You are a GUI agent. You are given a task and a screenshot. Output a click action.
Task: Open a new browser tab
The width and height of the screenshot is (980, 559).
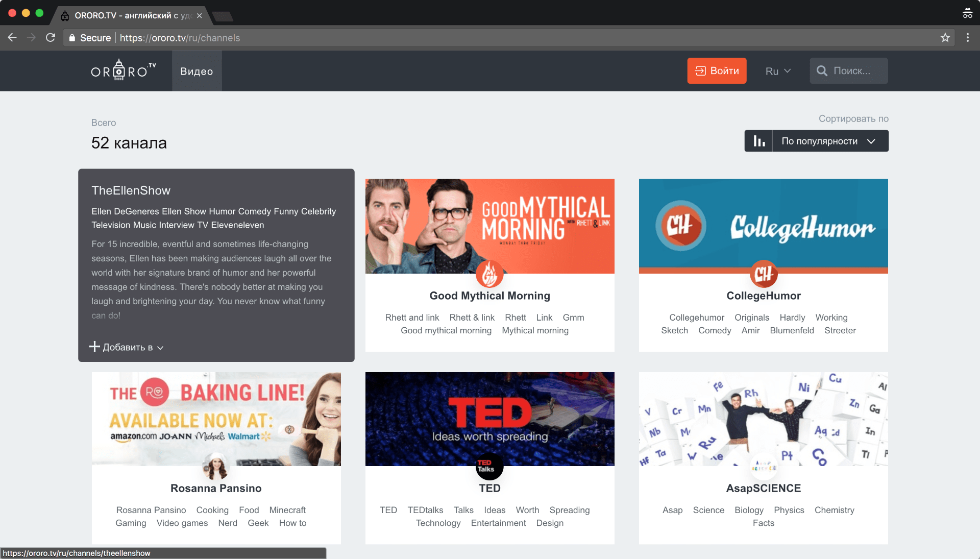(223, 16)
